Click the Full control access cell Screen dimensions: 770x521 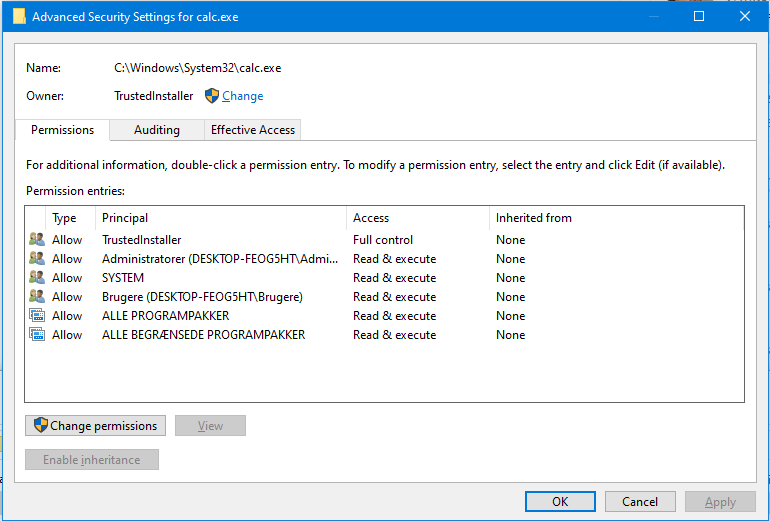click(x=383, y=240)
